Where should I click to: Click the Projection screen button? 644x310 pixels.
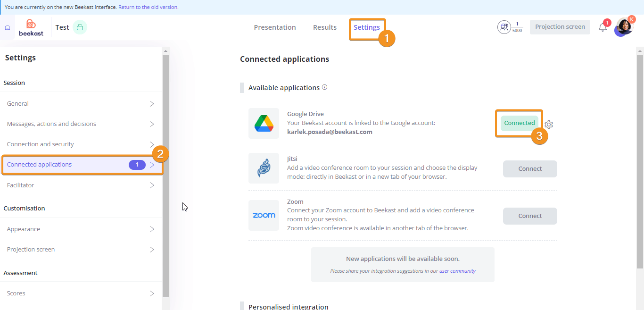(x=560, y=27)
